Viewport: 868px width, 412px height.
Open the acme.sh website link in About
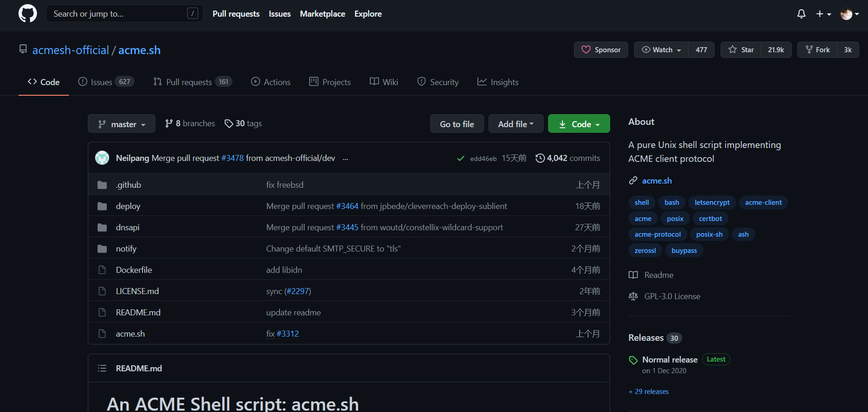(x=657, y=181)
